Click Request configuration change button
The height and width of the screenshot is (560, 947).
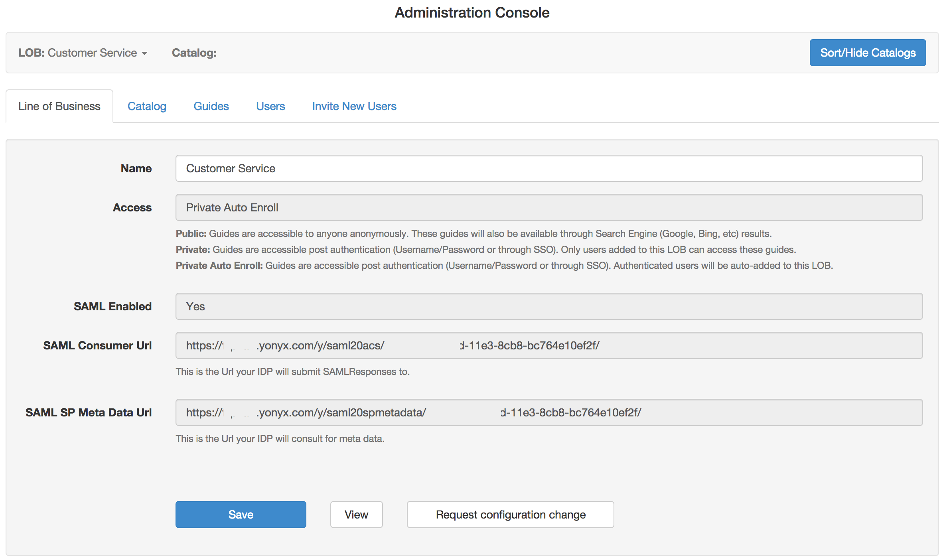click(x=510, y=515)
